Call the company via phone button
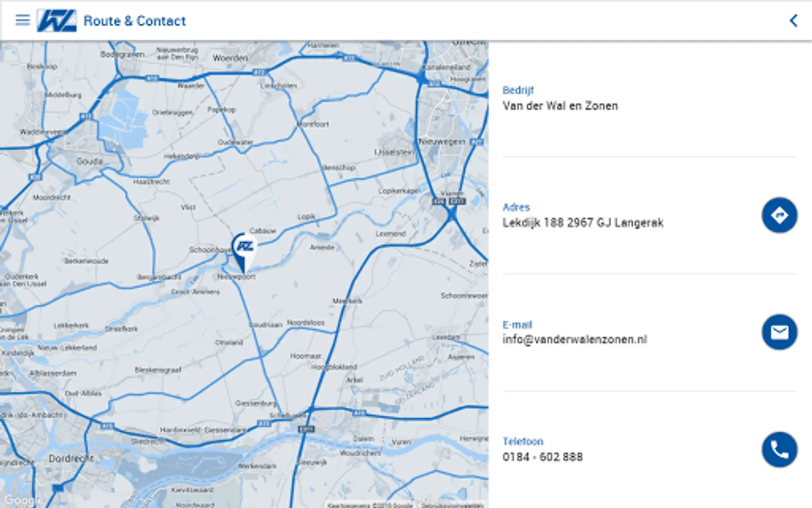The image size is (812, 508). tap(779, 449)
